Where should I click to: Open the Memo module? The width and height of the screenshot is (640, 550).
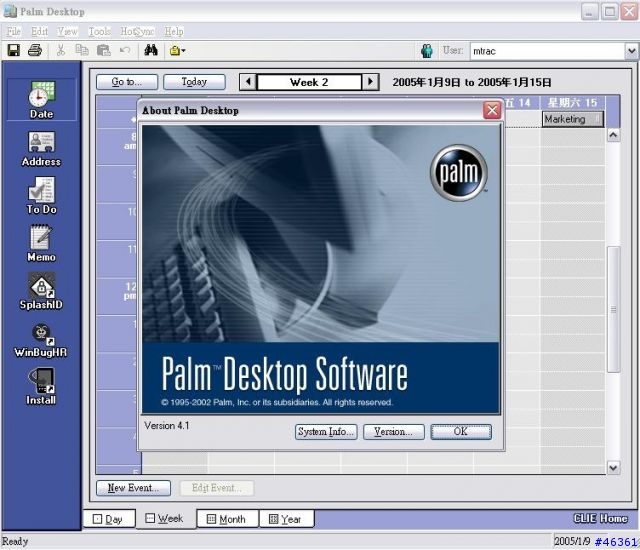(x=41, y=244)
